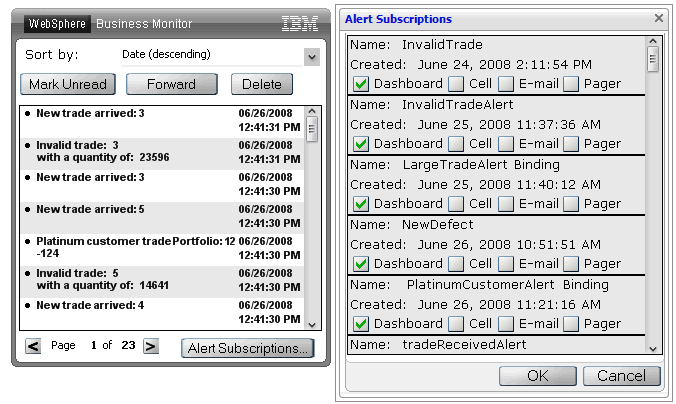
Task: Enable Pager for InvalidTrade
Action: [x=570, y=84]
